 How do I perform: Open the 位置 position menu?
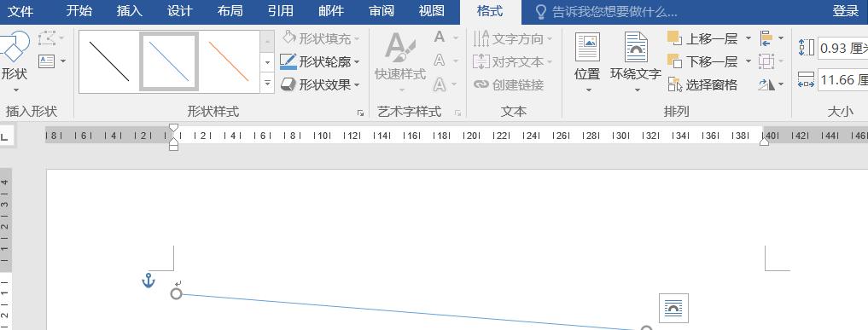[x=587, y=62]
